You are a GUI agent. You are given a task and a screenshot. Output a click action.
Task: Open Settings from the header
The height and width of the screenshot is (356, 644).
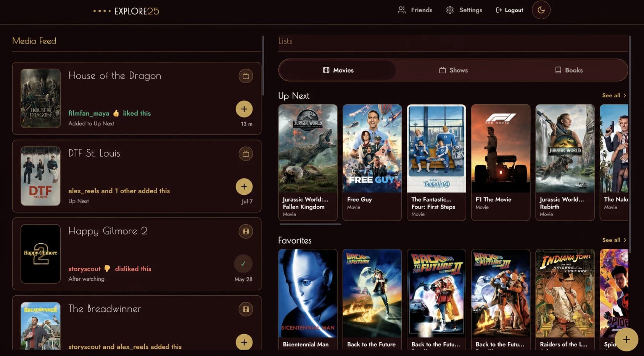tap(464, 10)
